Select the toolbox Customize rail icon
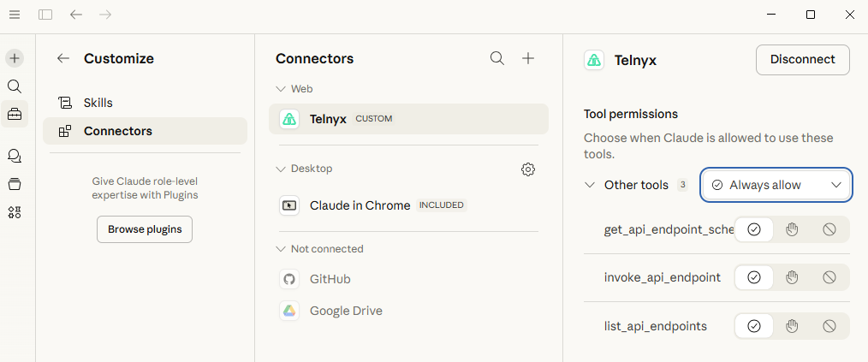The image size is (868, 362). click(15, 115)
